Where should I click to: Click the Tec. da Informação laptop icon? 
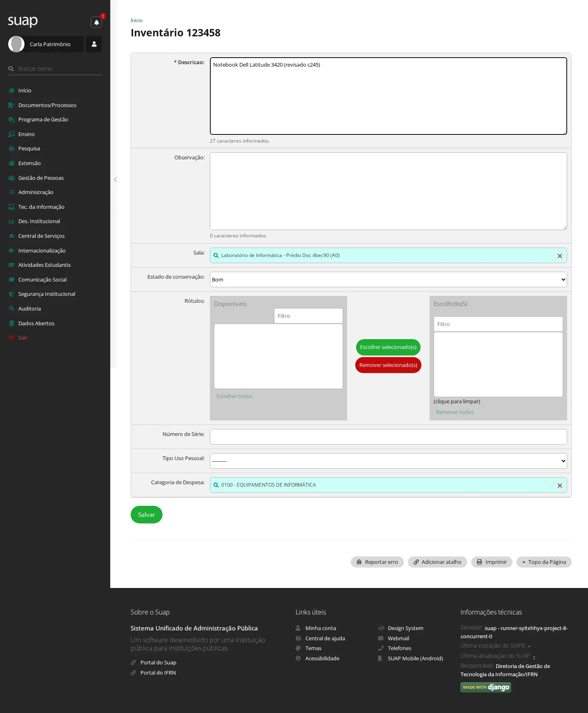click(x=11, y=207)
